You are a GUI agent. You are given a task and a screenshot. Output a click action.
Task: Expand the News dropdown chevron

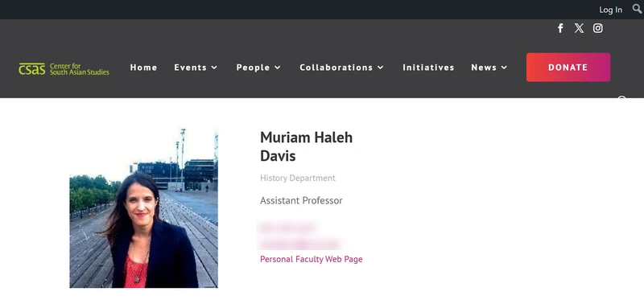pyautogui.click(x=505, y=68)
